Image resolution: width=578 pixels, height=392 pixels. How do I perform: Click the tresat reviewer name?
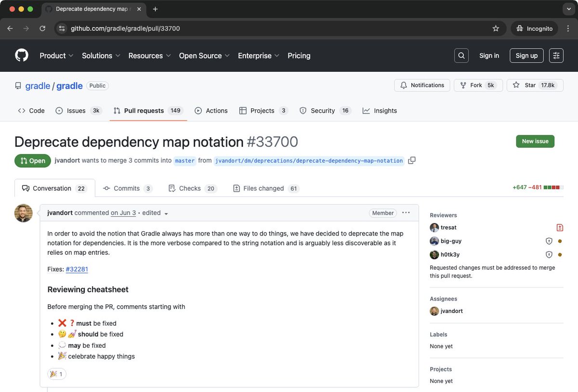(448, 227)
